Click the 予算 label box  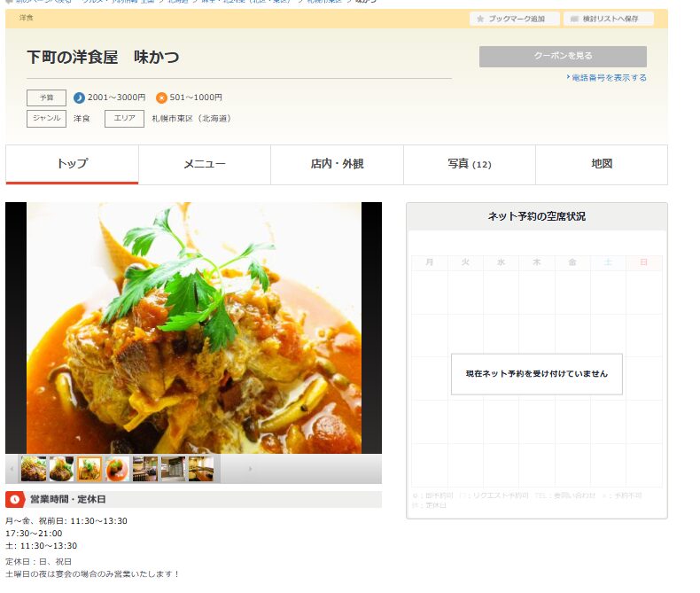point(46,98)
